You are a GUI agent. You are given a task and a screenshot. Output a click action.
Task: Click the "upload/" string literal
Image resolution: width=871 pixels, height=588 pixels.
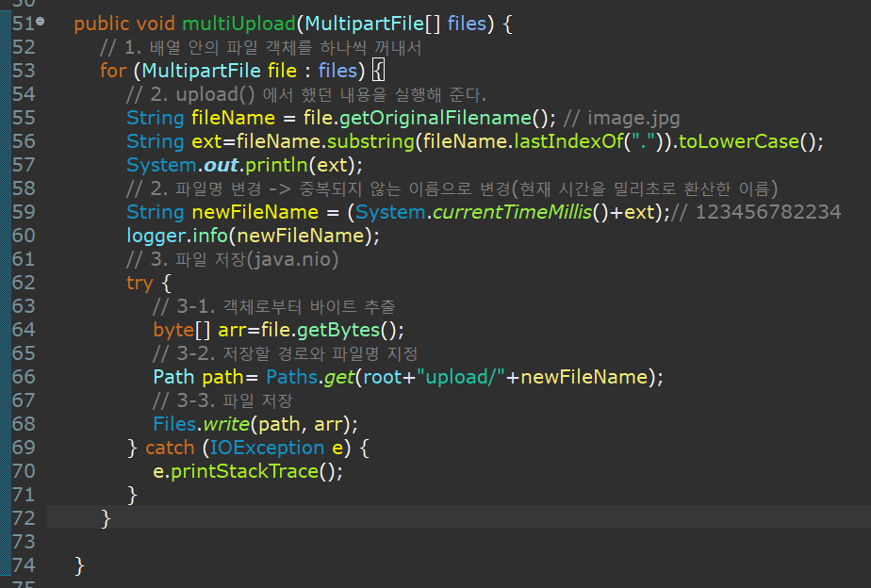click(x=461, y=377)
